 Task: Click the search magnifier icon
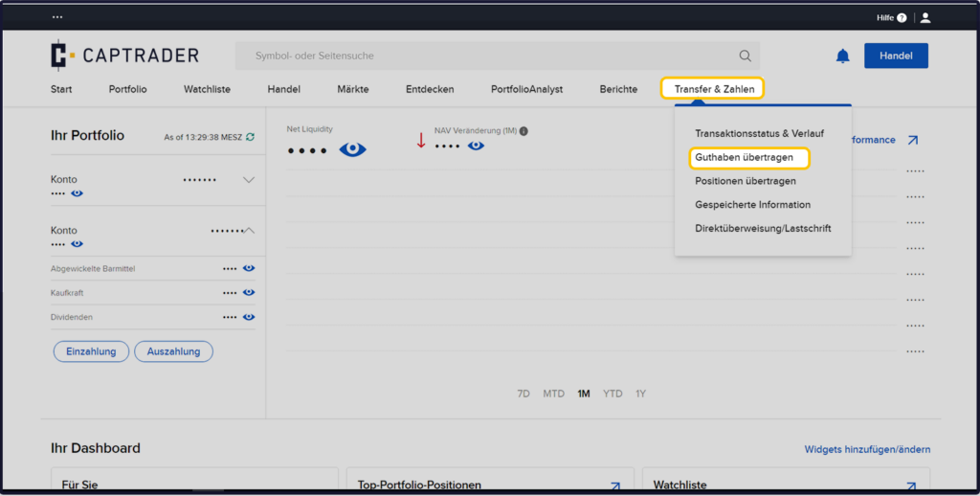pyautogui.click(x=745, y=56)
